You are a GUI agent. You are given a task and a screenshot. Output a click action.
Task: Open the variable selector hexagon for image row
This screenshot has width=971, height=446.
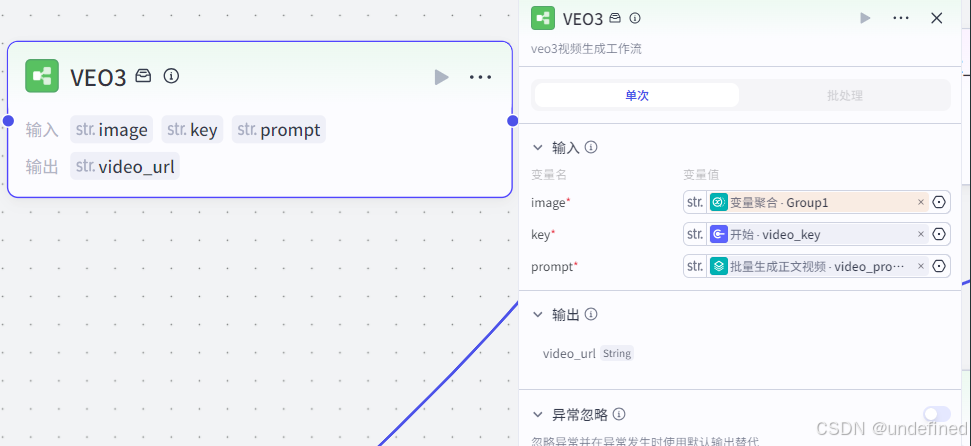click(x=939, y=202)
